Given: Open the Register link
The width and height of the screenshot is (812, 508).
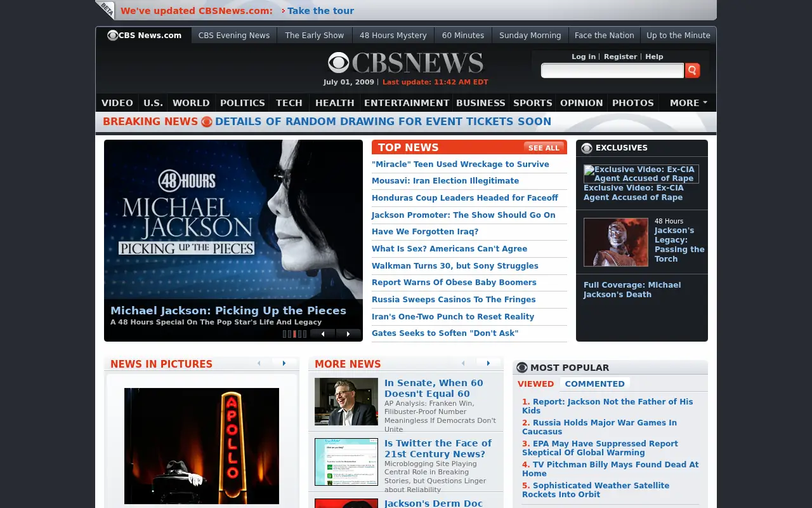Looking at the screenshot, I should (620, 57).
